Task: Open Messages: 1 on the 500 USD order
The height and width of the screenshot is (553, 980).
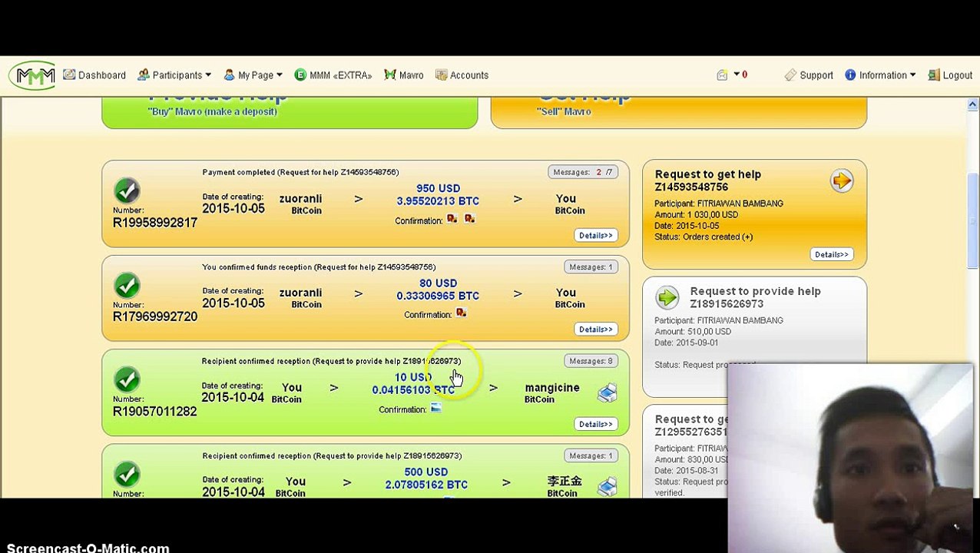Action: click(591, 455)
